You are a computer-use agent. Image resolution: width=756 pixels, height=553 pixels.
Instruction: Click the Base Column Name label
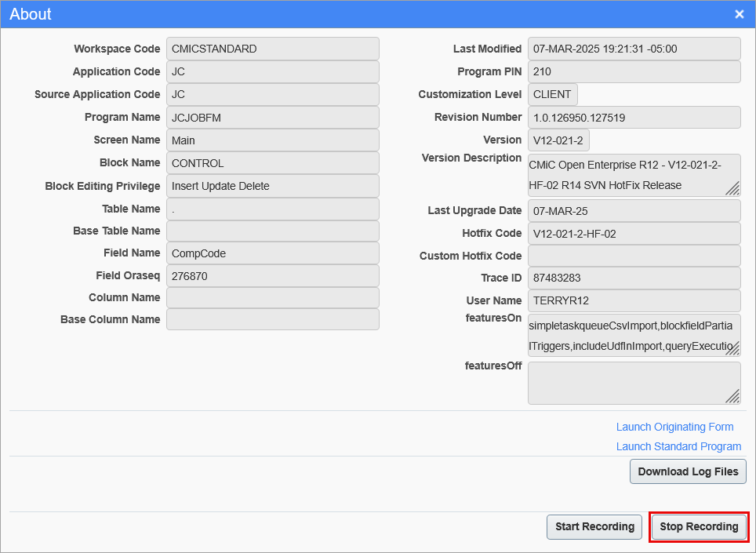tap(111, 320)
